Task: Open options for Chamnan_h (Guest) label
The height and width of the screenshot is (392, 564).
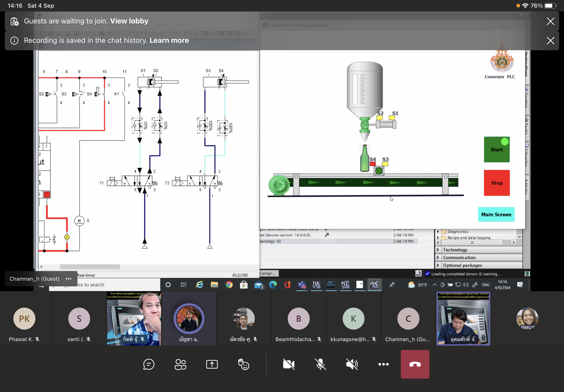Action: point(69,279)
